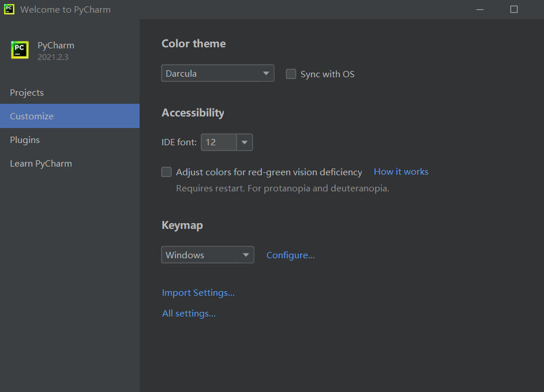Open the Projects tab
Image resolution: width=544 pixels, height=392 pixels.
(70, 93)
